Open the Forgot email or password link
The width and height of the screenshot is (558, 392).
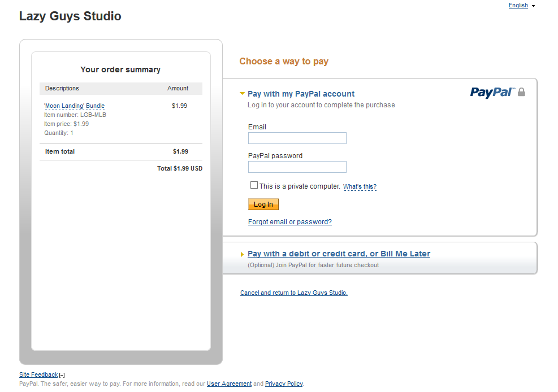click(290, 222)
